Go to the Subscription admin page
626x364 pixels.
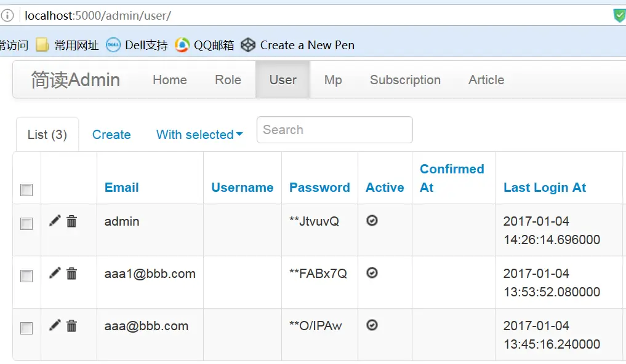click(x=405, y=80)
